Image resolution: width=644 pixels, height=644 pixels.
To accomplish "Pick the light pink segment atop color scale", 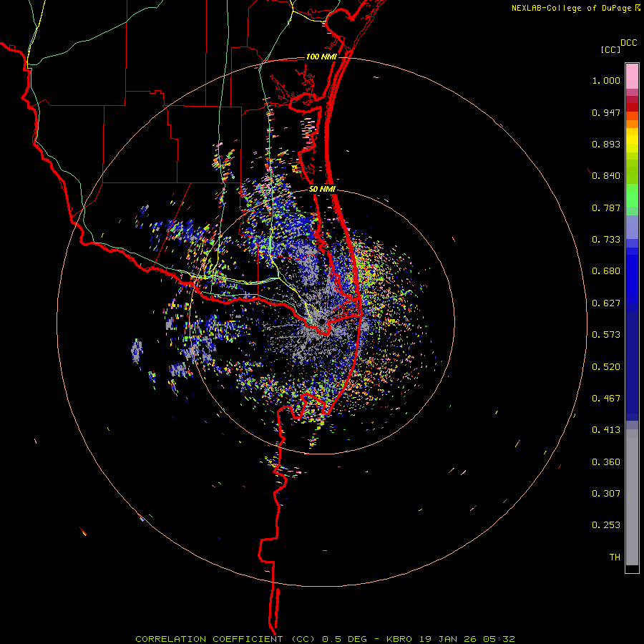I will point(632,76).
